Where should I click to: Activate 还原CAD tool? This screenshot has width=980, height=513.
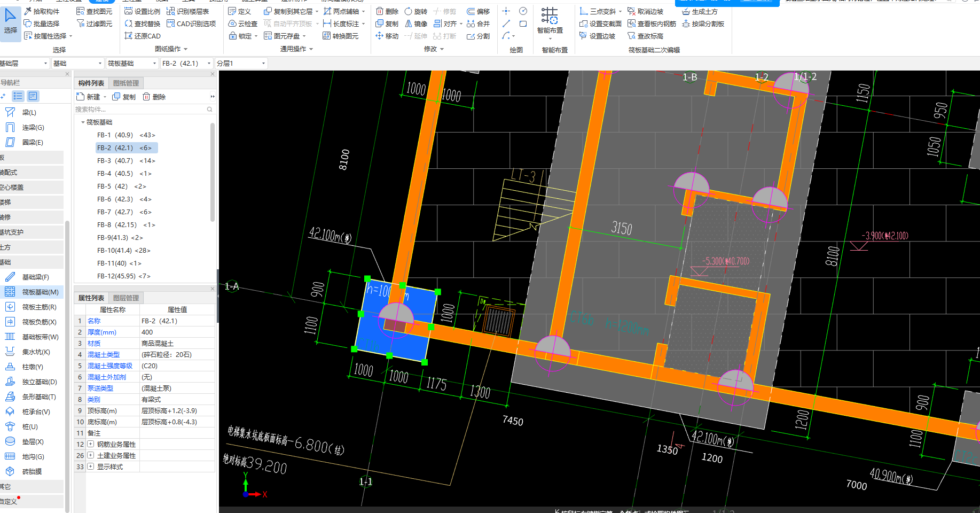point(142,36)
